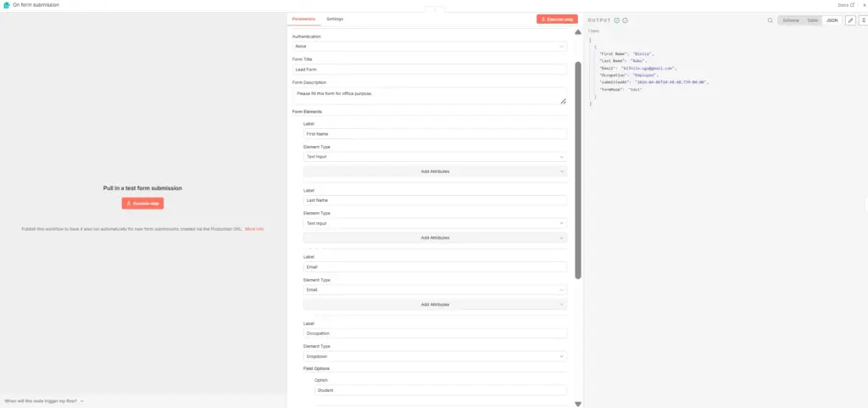Click the First Name label field
The image size is (868, 408).
(x=435, y=134)
